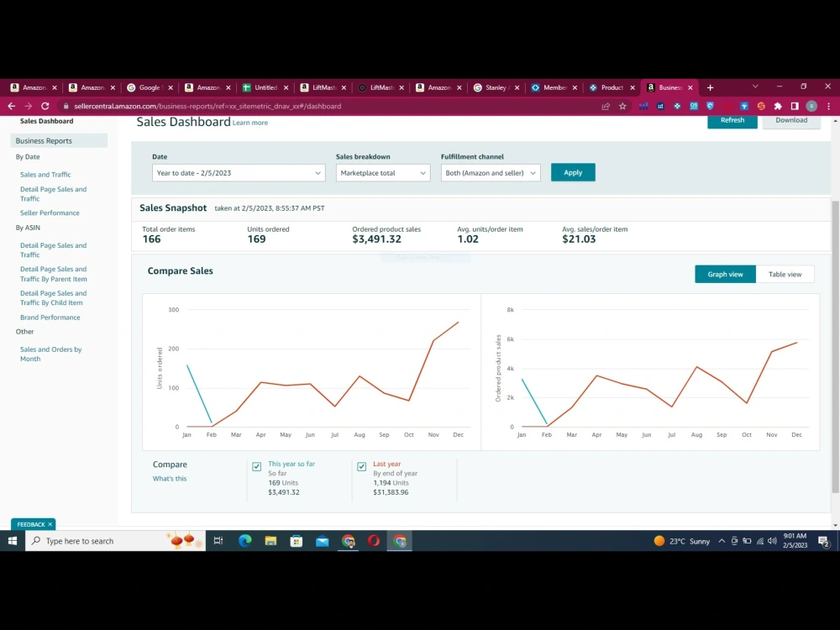
Task: Open a new browser tab with plus
Action: tap(711, 87)
